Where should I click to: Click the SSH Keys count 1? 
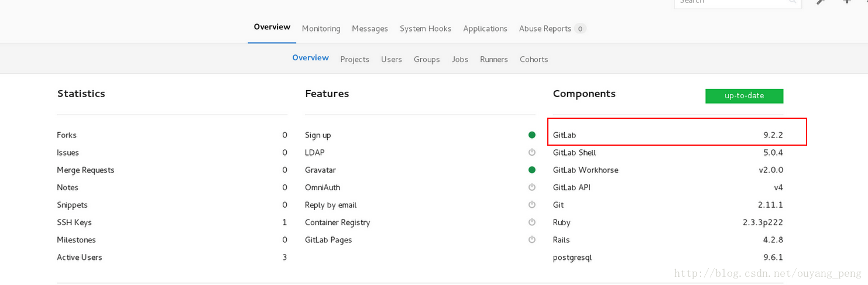284,223
